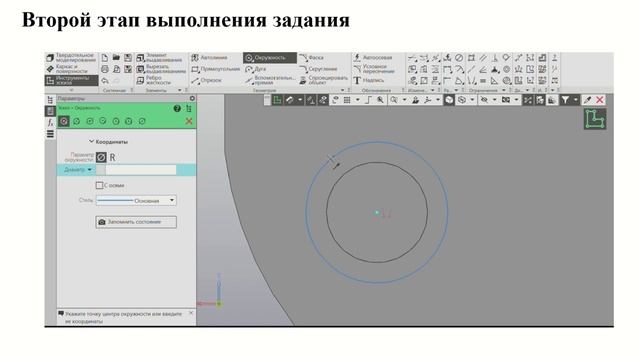
Task: Click the parallel lines constraint icon
Action: tap(483, 58)
